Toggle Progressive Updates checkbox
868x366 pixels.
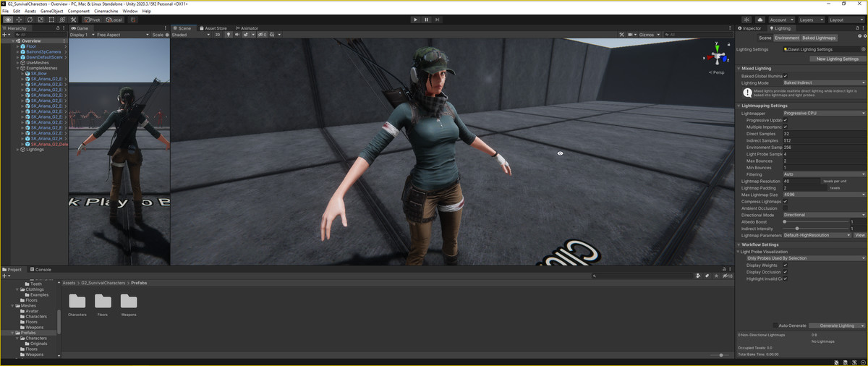point(786,120)
